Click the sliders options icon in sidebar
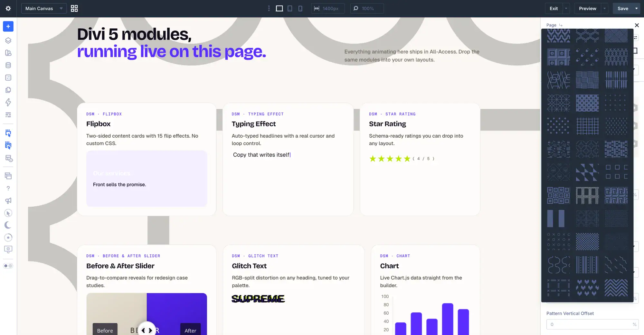Image resolution: width=644 pixels, height=335 pixels. 8,115
